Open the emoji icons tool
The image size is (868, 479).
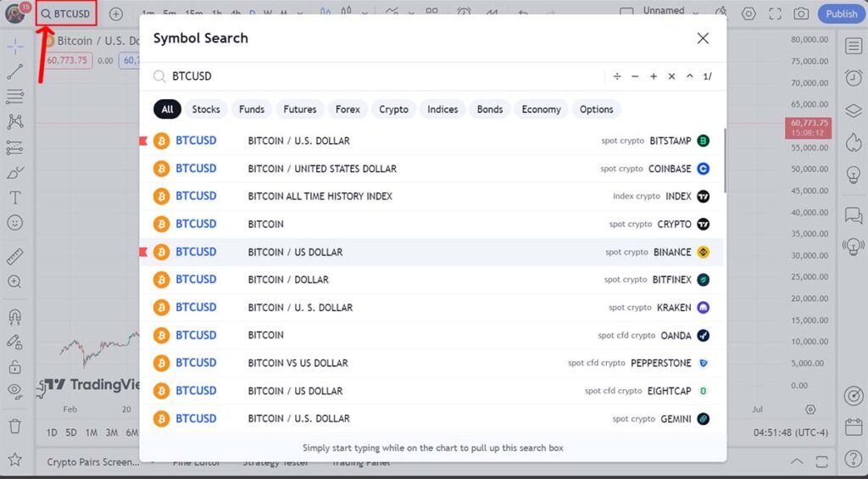(14, 222)
